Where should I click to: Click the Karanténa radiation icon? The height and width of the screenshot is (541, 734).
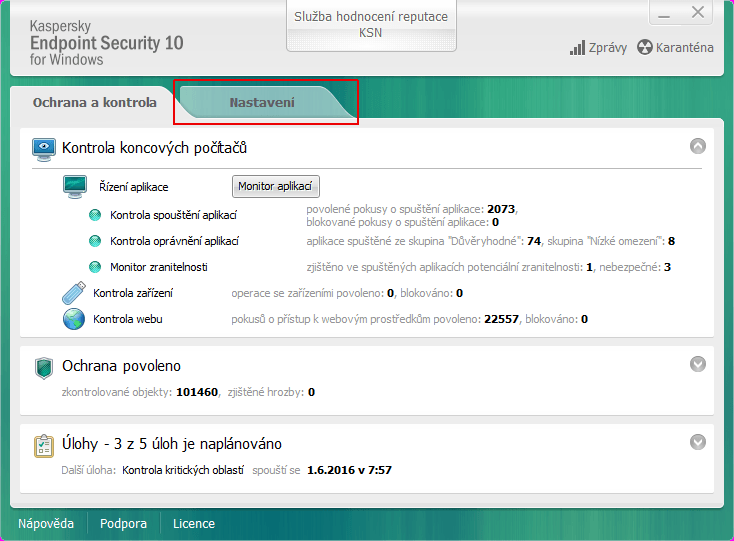click(645, 47)
